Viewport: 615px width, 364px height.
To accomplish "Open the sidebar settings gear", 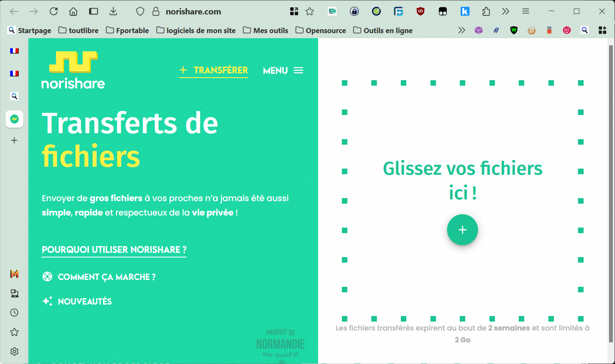I will point(14,352).
